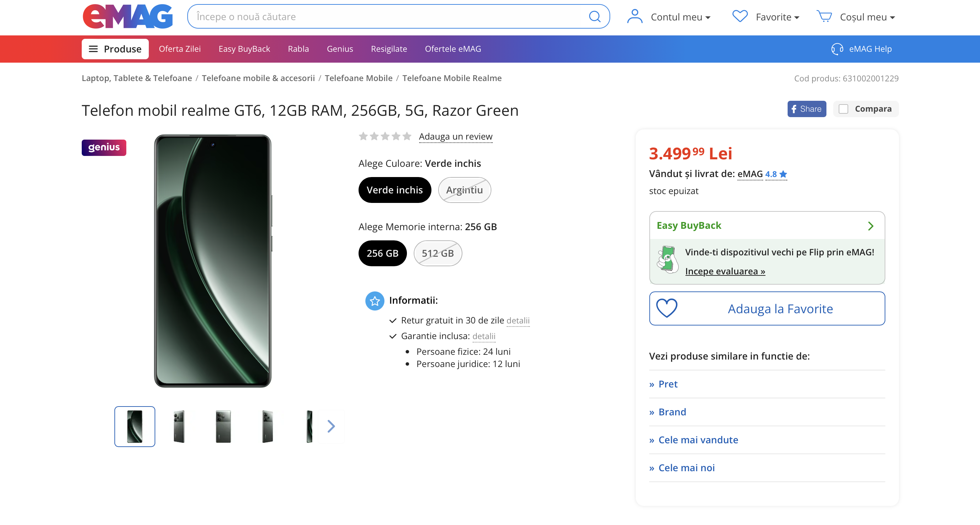Click the genius badge
Screen dimensions: 980x525
pyautogui.click(x=104, y=148)
